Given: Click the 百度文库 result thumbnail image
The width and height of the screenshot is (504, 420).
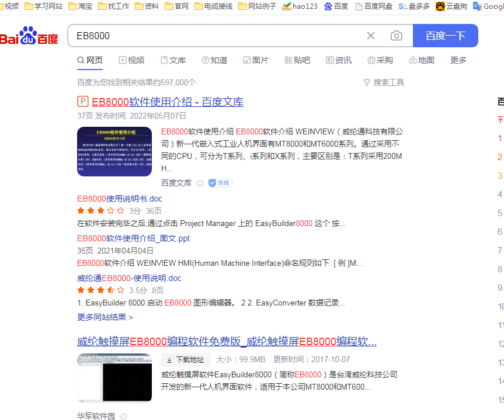Looking at the screenshot, I should click(x=114, y=151).
